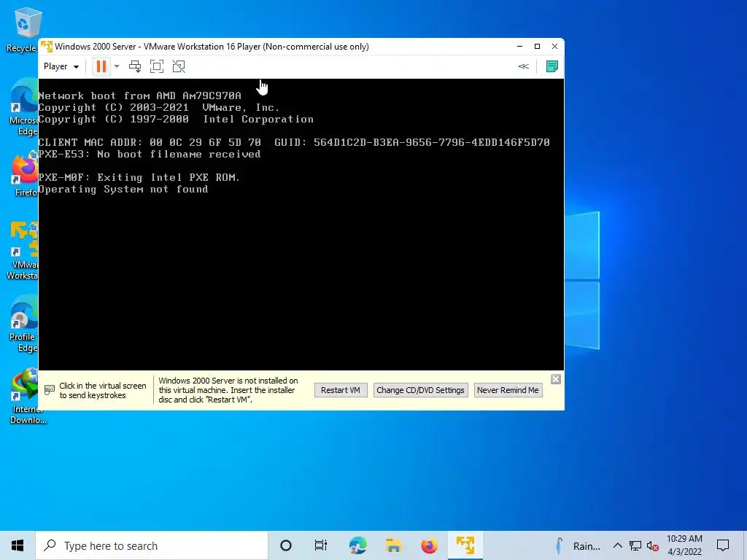Click Restart VM button

pos(340,390)
